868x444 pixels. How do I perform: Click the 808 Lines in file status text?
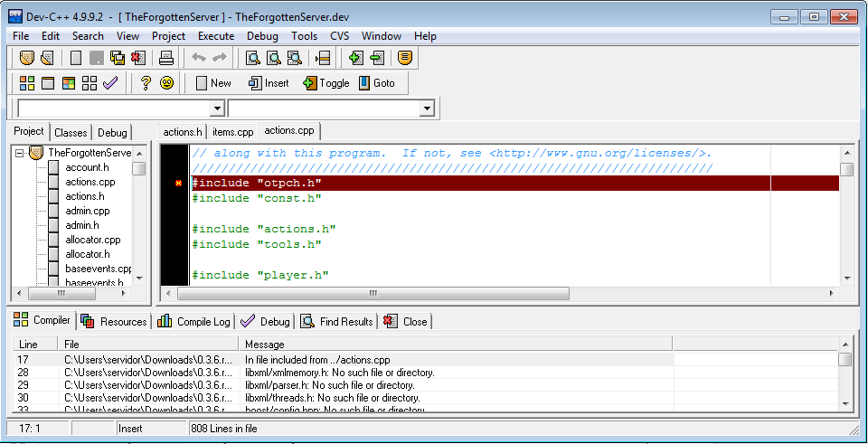224,429
